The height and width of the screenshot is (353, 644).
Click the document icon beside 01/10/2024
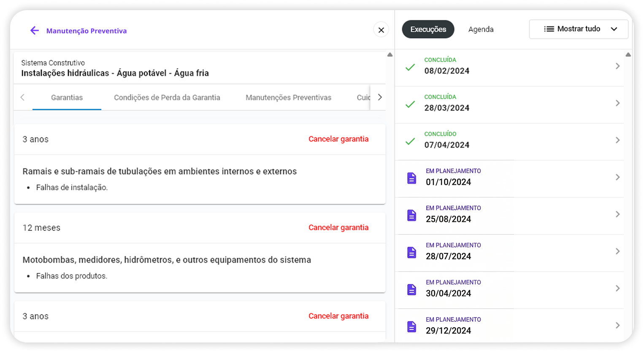pyautogui.click(x=411, y=178)
